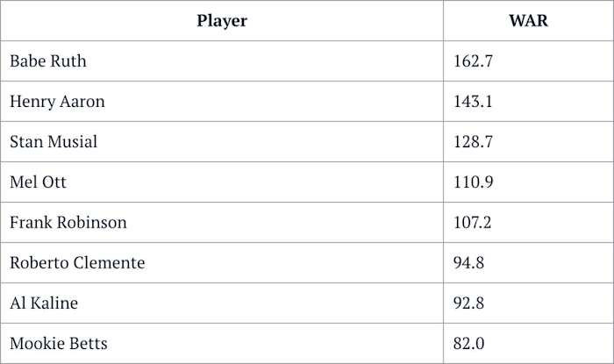
Task: Select Al Kaline's WAR of 92.8
Action: 469,303
